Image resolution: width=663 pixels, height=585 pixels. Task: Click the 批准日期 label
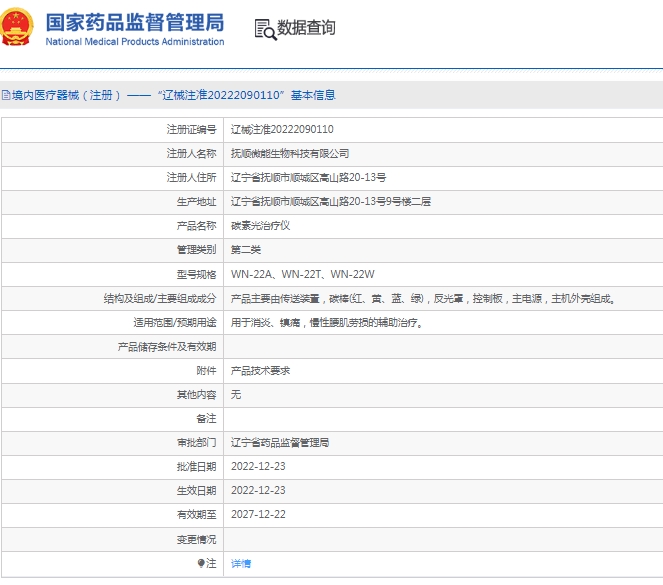[x=196, y=467]
